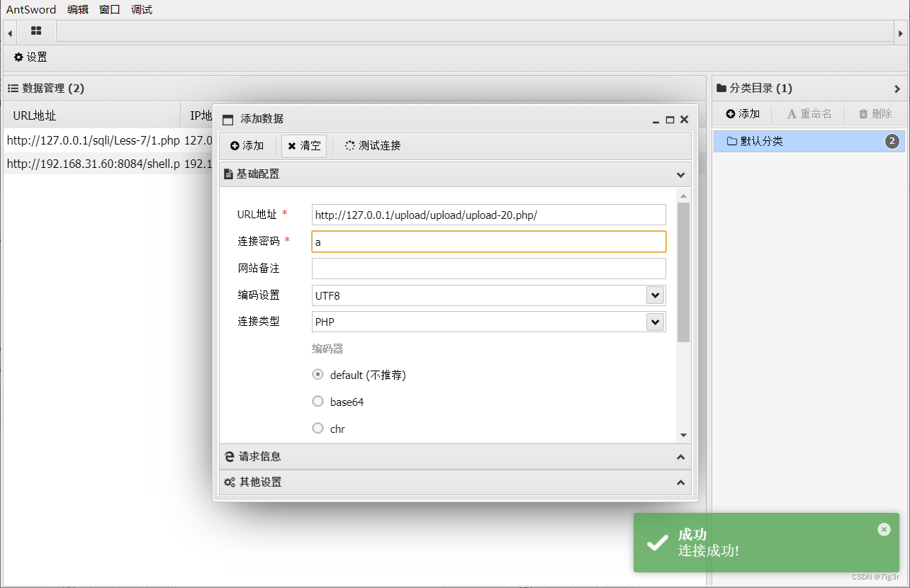Open the 调试 menu
910x588 pixels.
click(141, 9)
